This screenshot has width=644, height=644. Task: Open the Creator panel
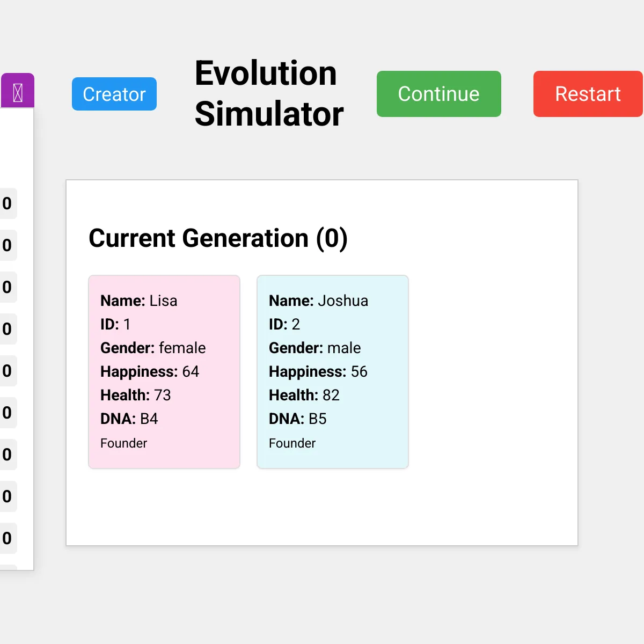click(x=114, y=94)
